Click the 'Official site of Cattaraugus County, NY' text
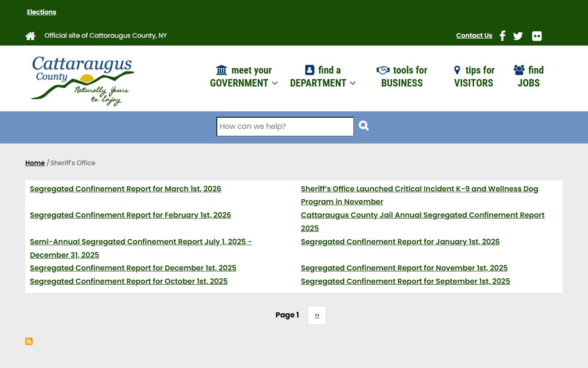This screenshot has height=368, width=588. 106,35
